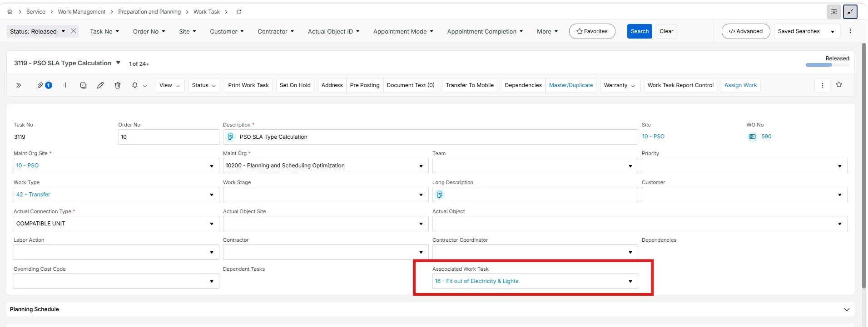Open the Appointment Mode filter
Screen dimensions: 868x327
[403, 31]
